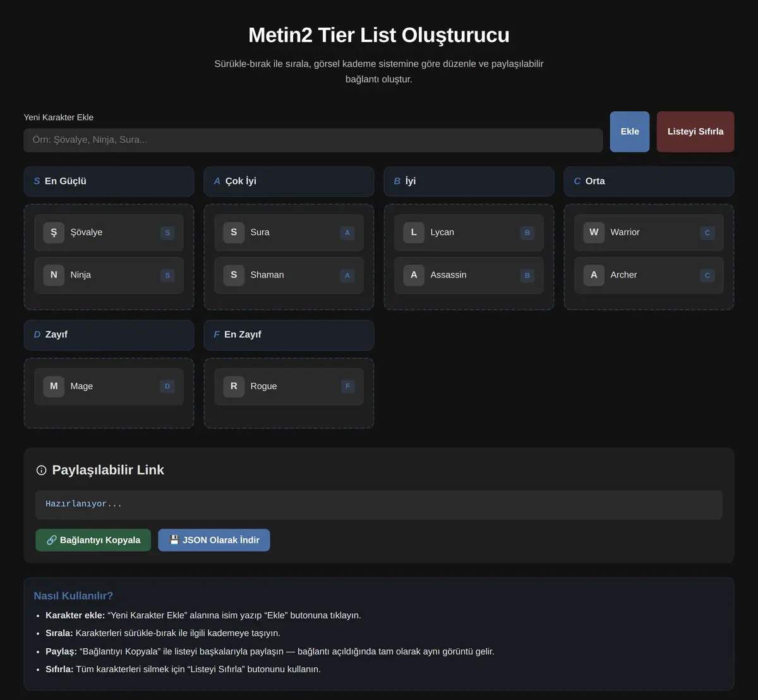Click the A avatar icon on Assassin card
758x700 pixels.
coord(414,275)
